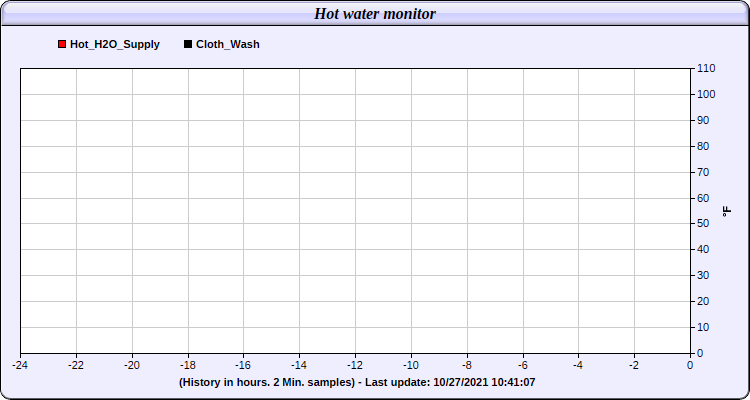
Task: Click the -2 x-axis tick label
Action: pos(634,366)
